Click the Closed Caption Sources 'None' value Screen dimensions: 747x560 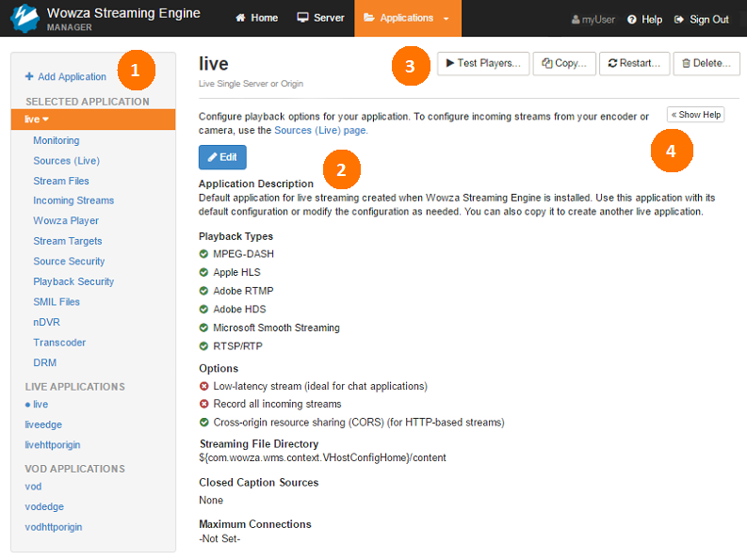pos(211,501)
